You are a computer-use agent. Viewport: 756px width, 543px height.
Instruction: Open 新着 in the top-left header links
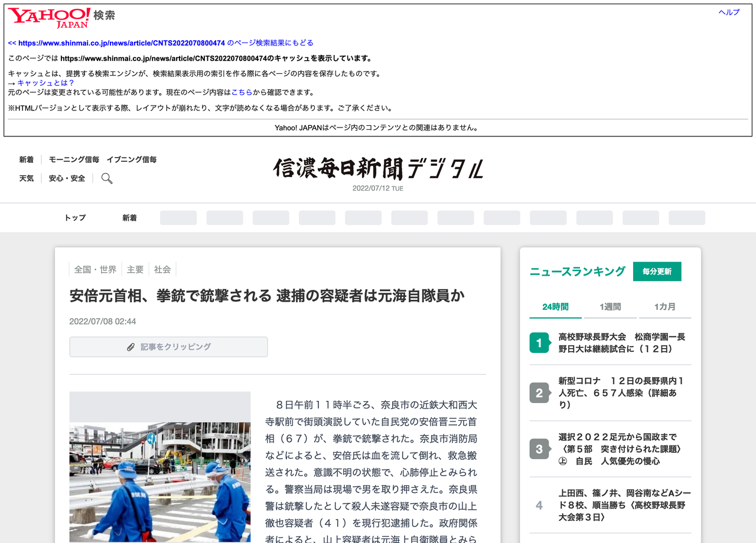[27, 159]
